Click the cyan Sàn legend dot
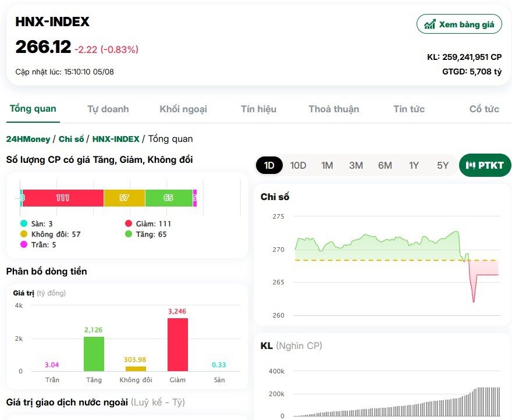 [24, 224]
